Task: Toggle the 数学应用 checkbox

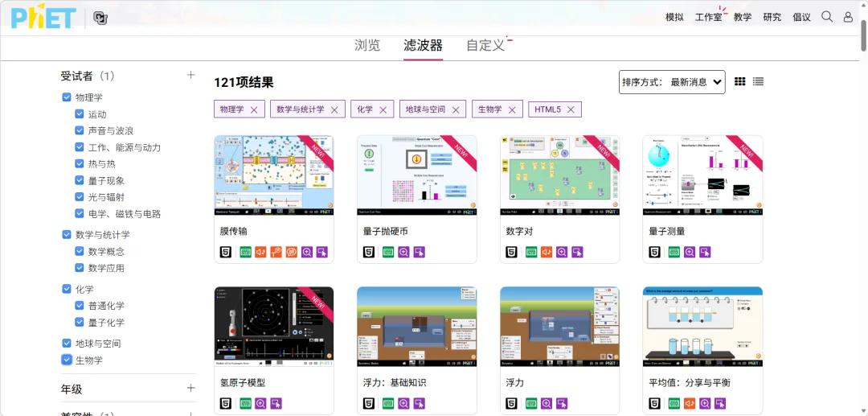Action: pyautogui.click(x=79, y=268)
